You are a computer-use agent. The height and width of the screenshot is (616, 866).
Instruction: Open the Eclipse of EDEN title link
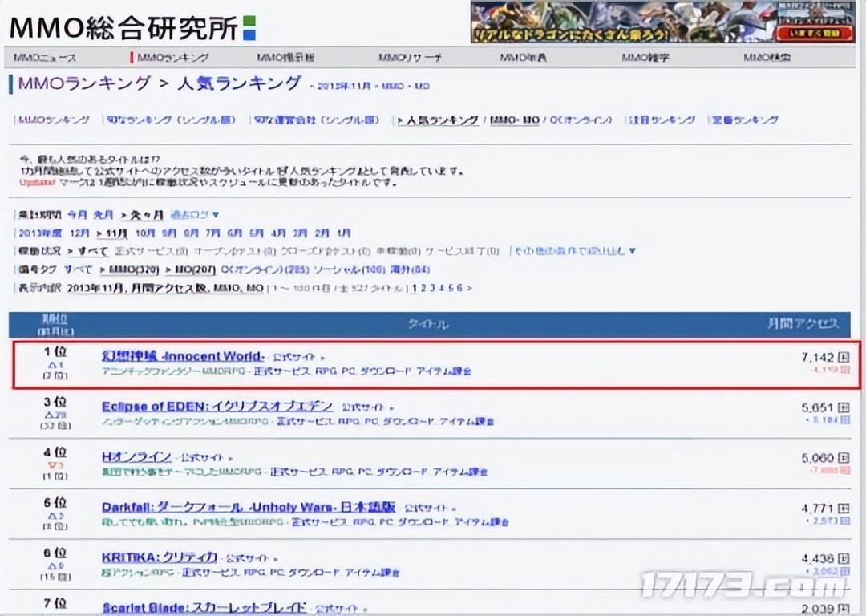pos(216,407)
